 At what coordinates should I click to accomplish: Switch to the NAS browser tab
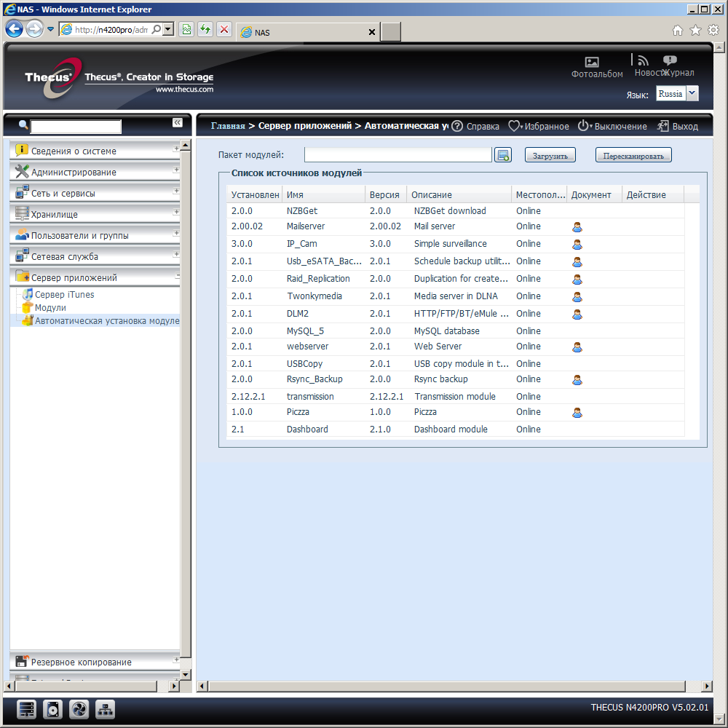(x=307, y=32)
